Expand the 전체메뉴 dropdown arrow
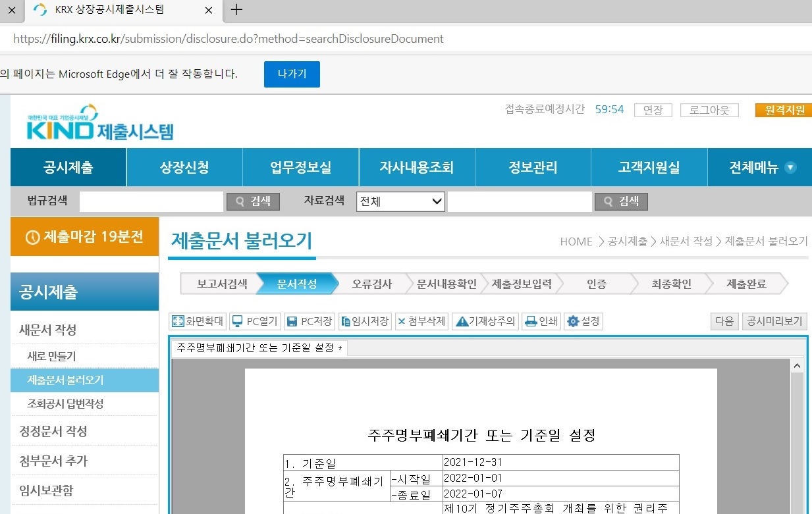The width and height of the screenshot is (812, 514). point(790,167)
